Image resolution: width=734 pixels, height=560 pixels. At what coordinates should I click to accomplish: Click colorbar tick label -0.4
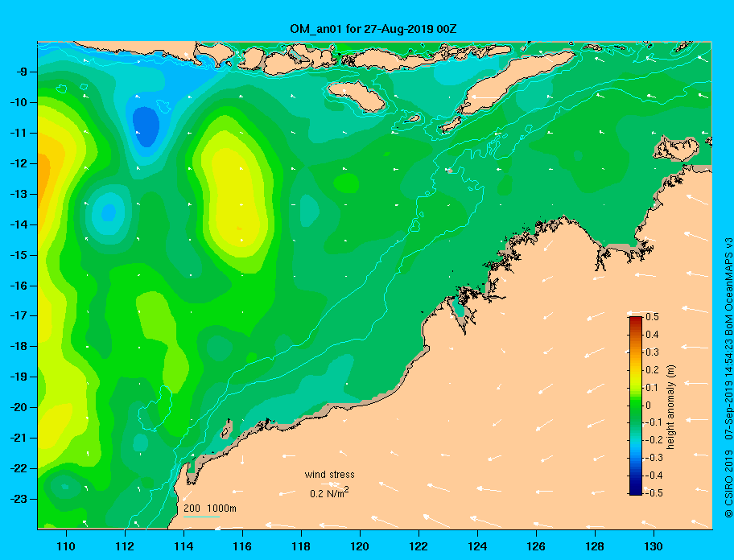pyautogui.click(x=654, y=476)
